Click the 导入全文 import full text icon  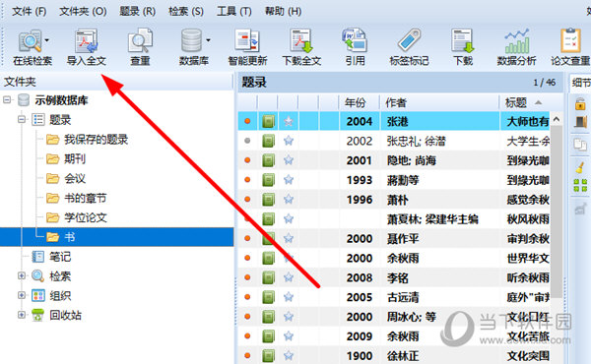point(87,41)
